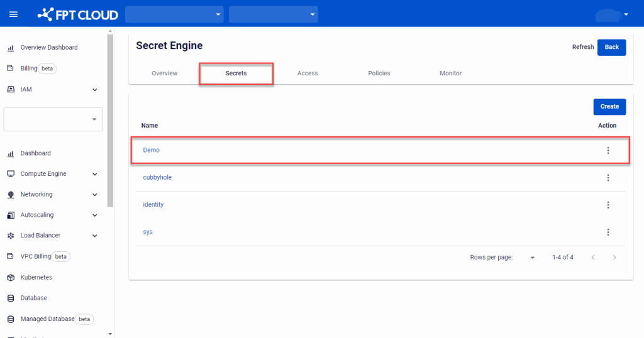Click the 1-4 of 4 pagination text
The image size is (644, 338).
[x=563, y=257]
